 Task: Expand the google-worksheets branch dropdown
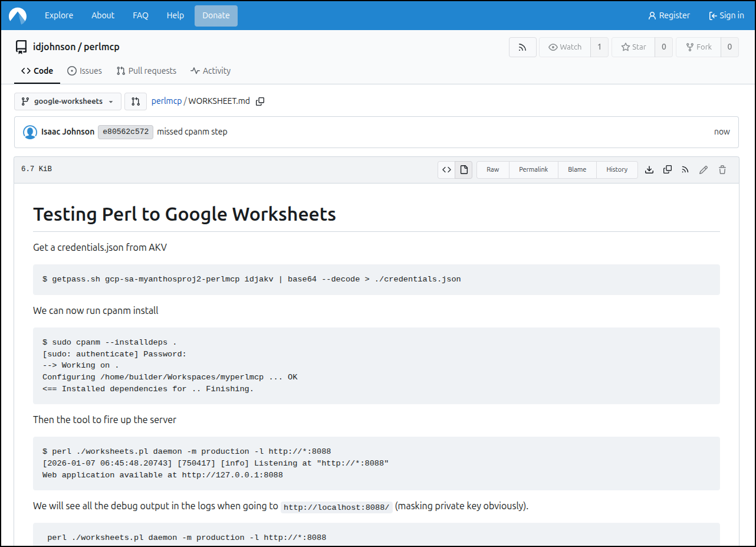pos(68,101)
